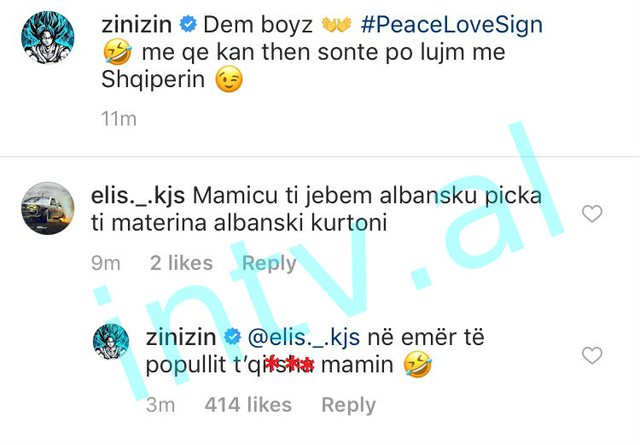
Task: Like the elis._.kjs comment heart
Action: click(592, 214)
